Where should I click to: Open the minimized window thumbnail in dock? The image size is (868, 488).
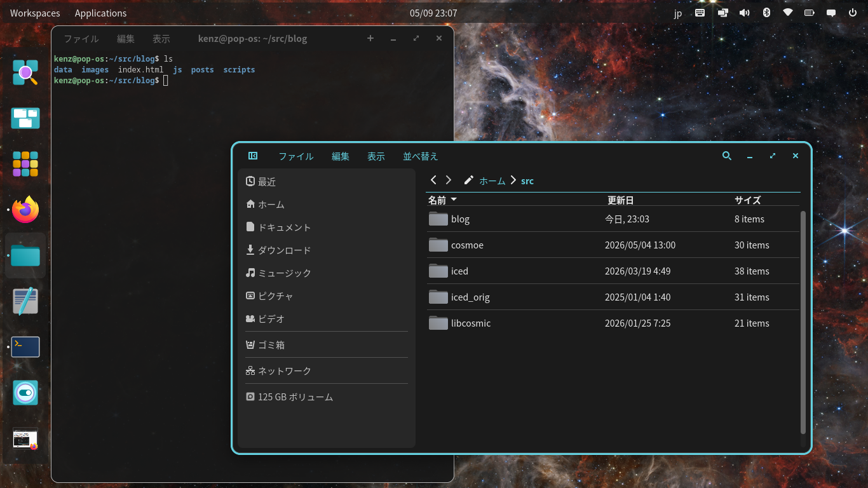[25, 438]
